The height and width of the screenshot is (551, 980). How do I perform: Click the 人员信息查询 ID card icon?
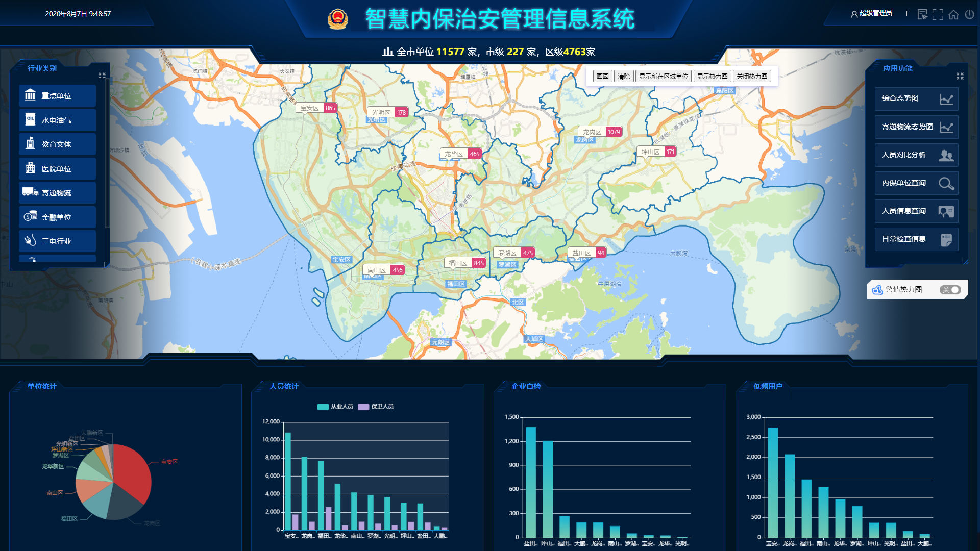[x=946, y=211]
